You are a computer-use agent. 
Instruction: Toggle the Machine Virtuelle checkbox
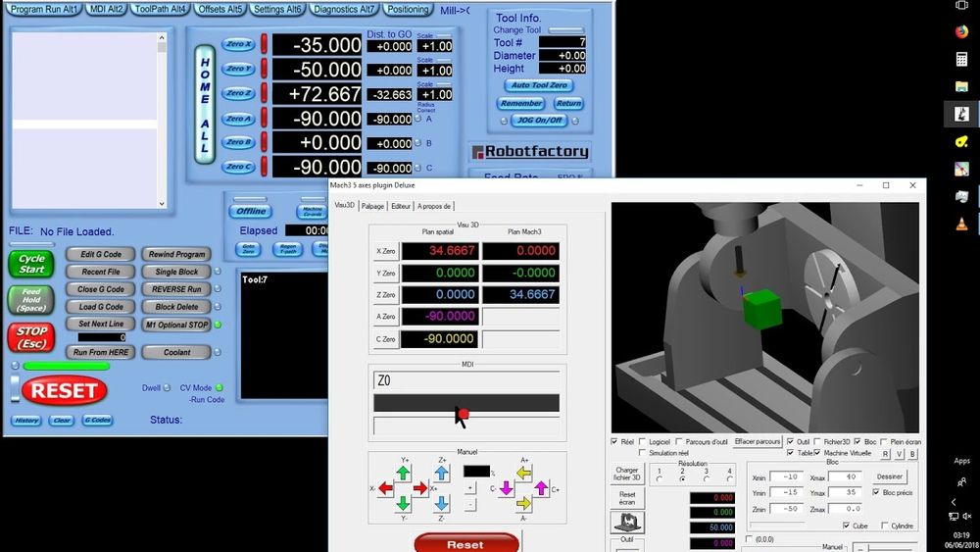817,453
